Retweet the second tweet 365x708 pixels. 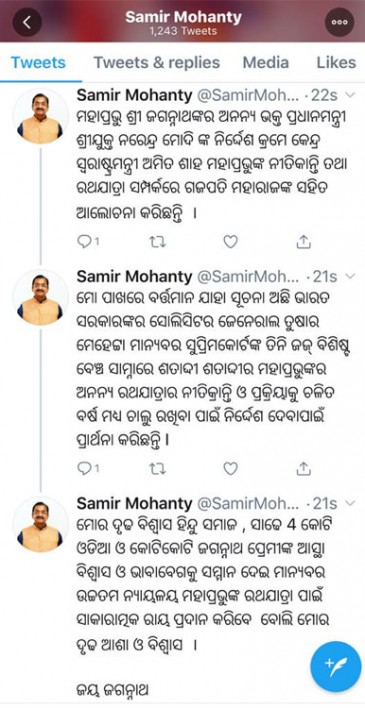157,469
